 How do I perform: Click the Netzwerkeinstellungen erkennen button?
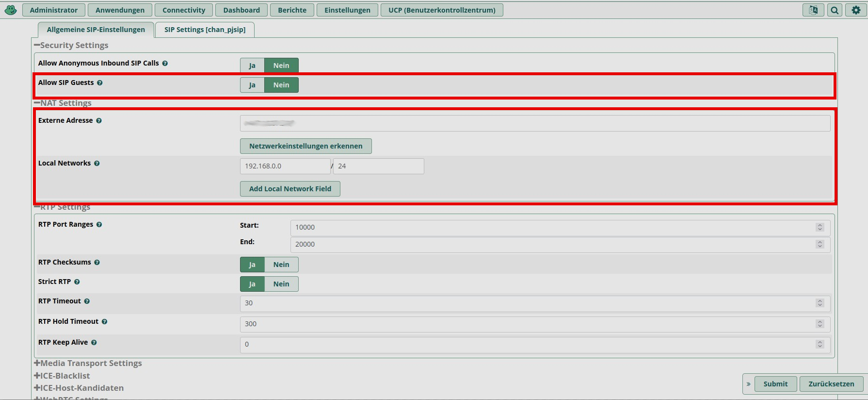pos(305,146)
